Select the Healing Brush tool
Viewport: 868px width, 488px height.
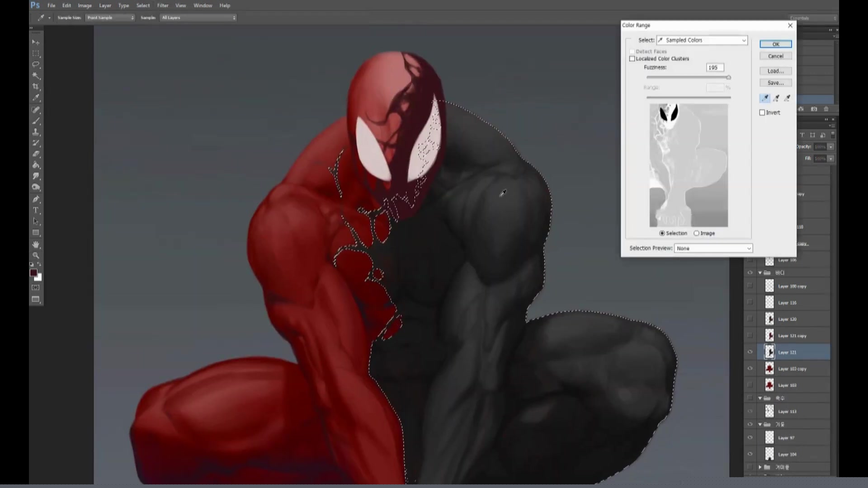(36, 110)
